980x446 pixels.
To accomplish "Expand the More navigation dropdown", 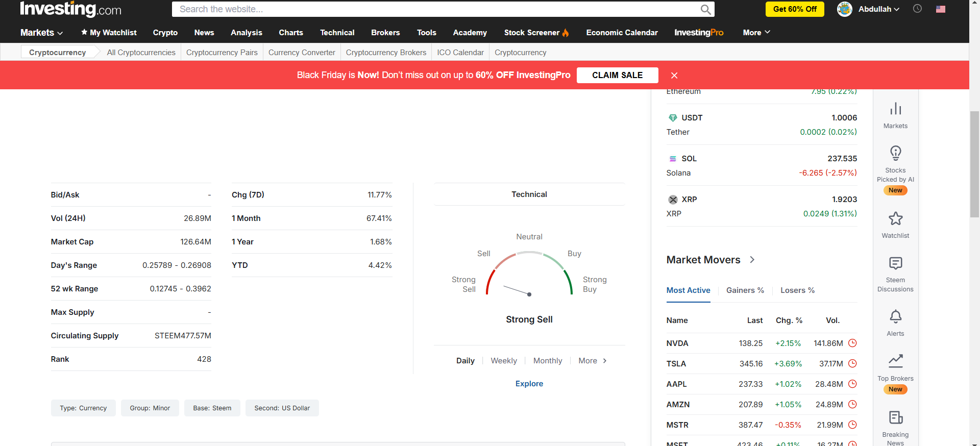I will tap(756, 33).
